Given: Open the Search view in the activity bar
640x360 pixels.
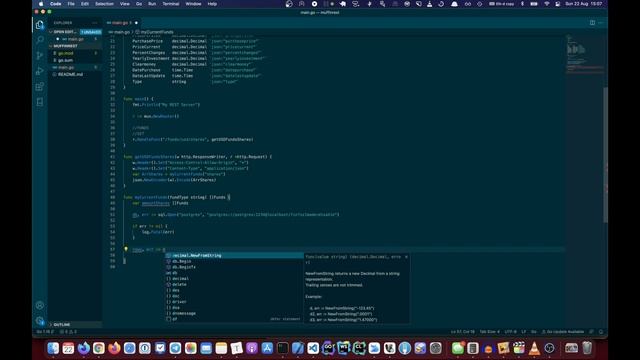Looking at the screenshot, I should click(40, 40).
